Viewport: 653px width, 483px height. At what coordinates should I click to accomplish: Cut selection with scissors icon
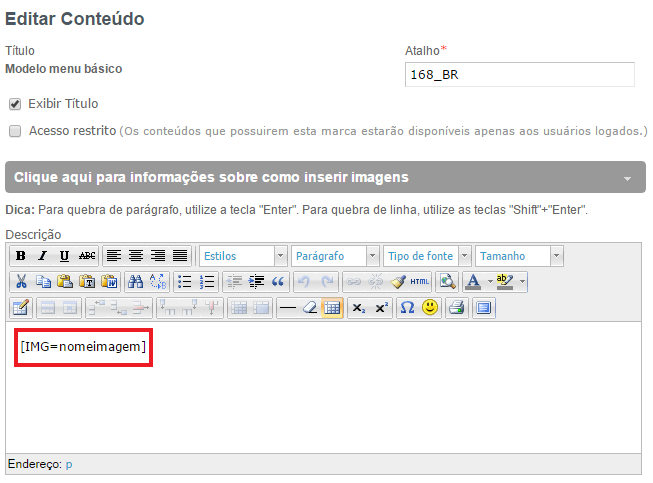21,282
